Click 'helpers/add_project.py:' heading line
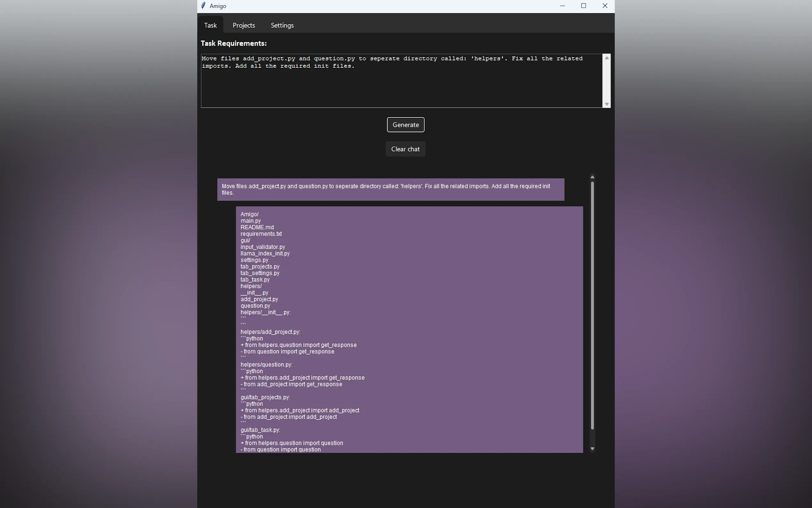The image size is (812, 508). [270, 332]
